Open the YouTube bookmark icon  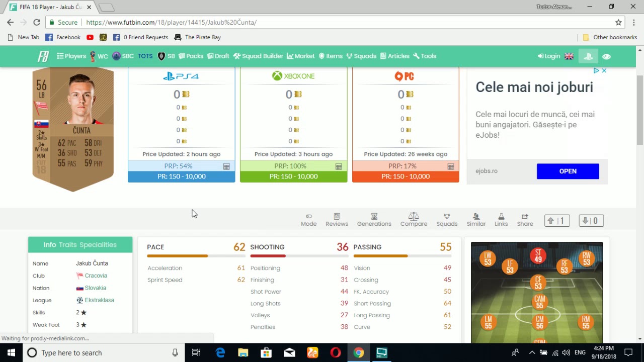click(x=90, y=37)
